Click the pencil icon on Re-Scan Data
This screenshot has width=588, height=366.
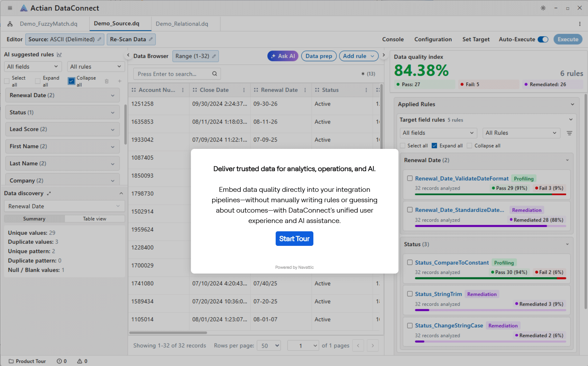point(151,39)
